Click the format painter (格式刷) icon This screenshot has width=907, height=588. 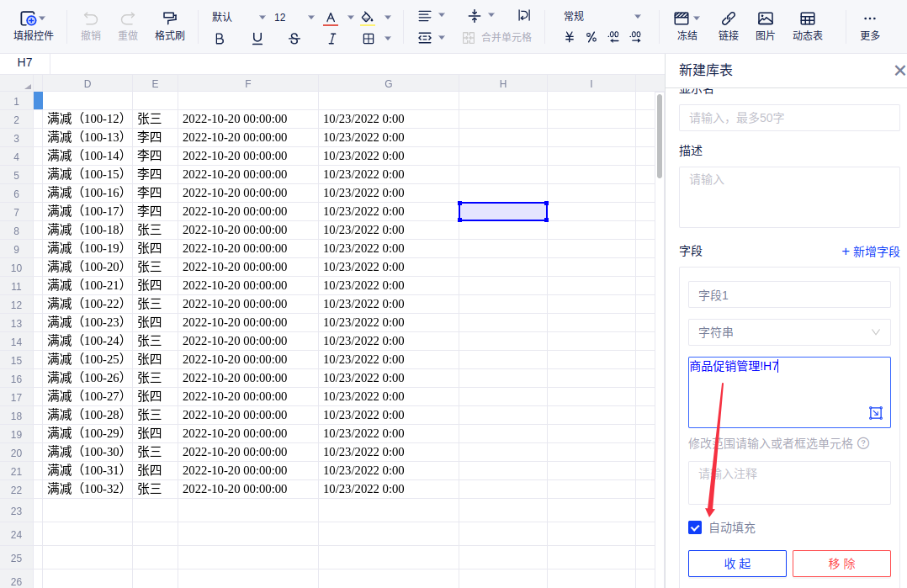169,18
